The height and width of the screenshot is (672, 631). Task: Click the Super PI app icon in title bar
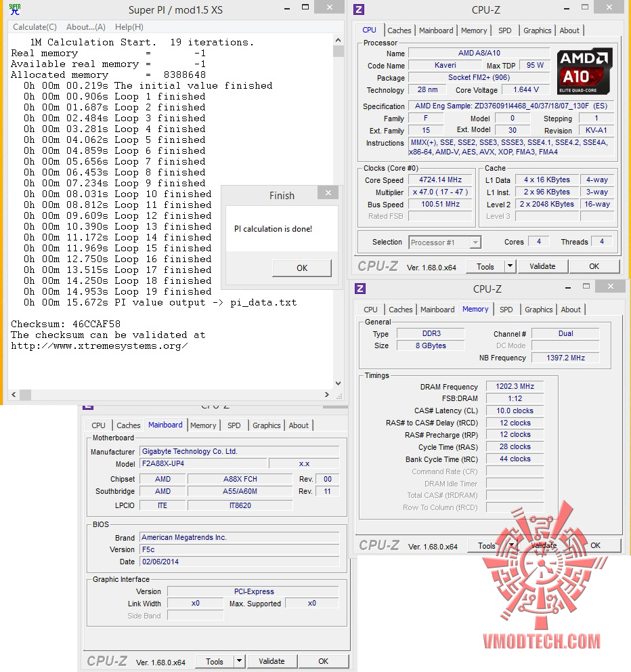15,9
